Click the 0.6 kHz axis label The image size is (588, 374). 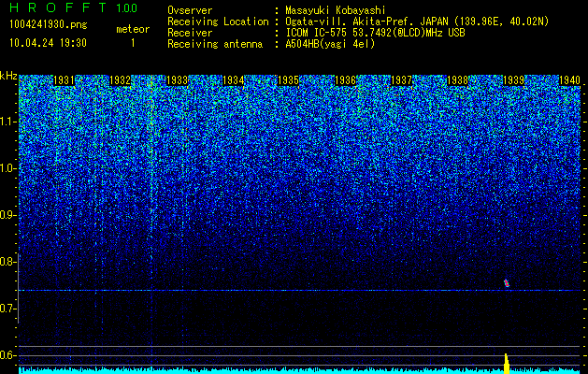[7, 355]
